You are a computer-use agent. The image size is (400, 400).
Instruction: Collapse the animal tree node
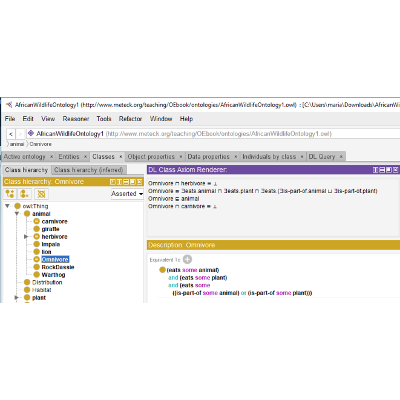(x=17, y=214)
